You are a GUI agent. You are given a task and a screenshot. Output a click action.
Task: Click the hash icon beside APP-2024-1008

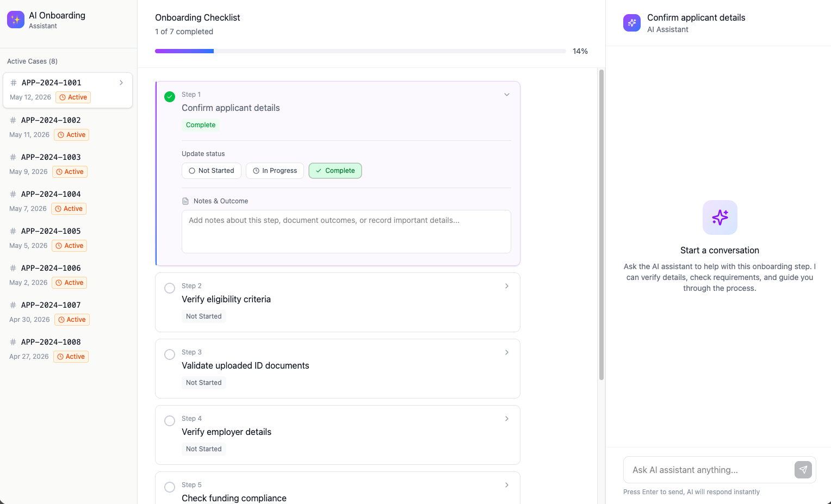(x=13, y=342)
